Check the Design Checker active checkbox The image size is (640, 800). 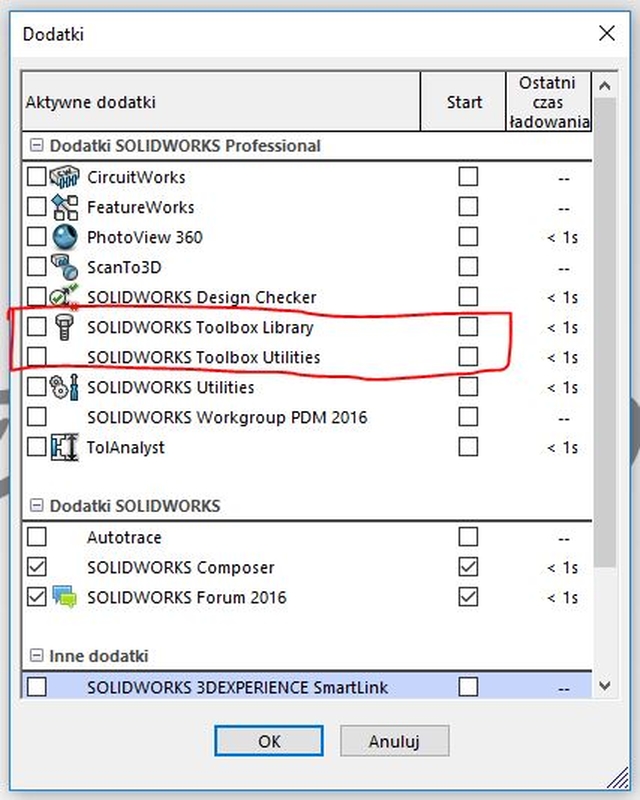coord(36,297)
